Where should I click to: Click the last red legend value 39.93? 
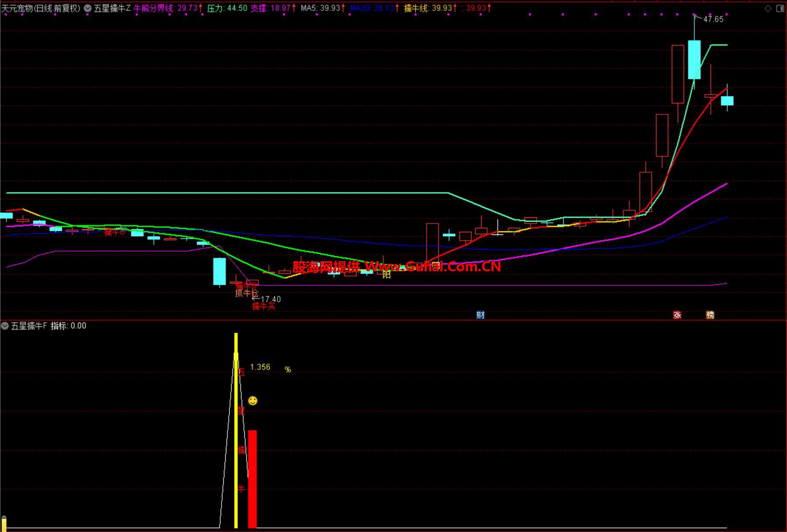[x=476, y=8]
